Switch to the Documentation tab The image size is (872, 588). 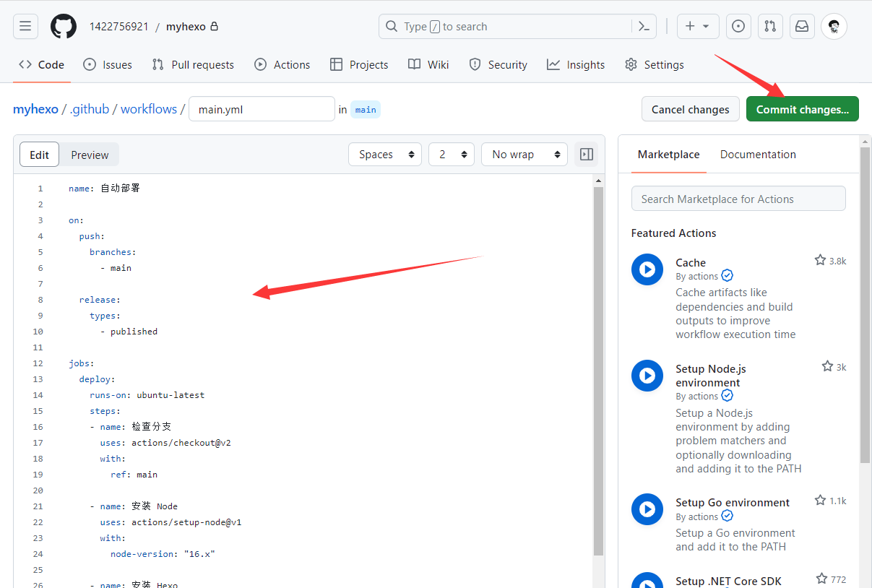click(x=758, y=155)
